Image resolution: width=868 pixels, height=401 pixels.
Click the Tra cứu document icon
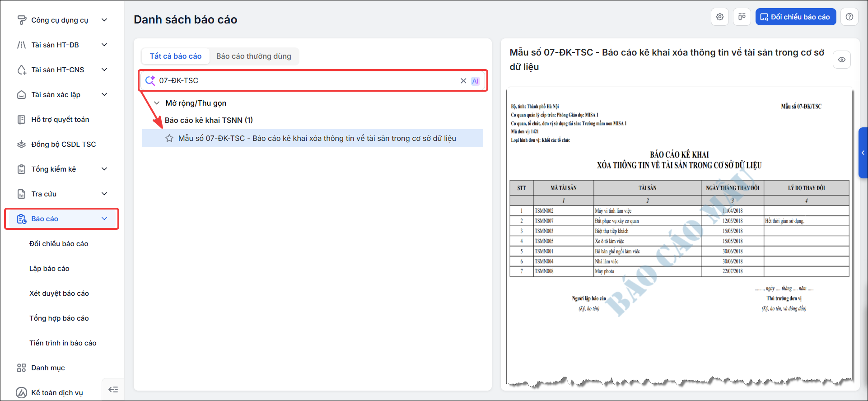(21, 194)
